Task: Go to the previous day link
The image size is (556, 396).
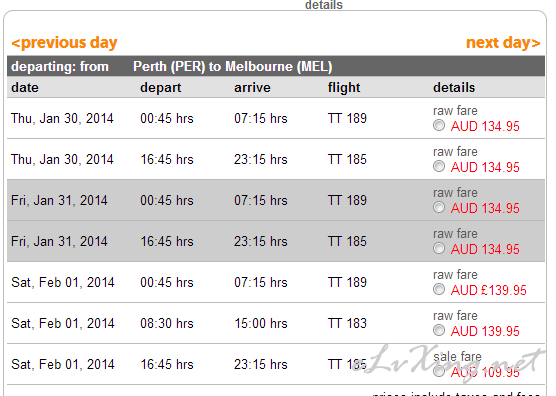Action: (x=64, y=43)
